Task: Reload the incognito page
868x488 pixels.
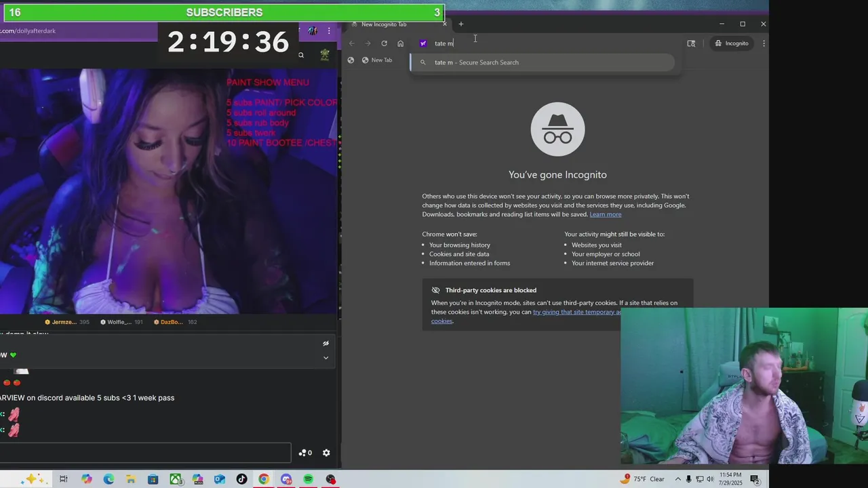Action: [384, 43]
